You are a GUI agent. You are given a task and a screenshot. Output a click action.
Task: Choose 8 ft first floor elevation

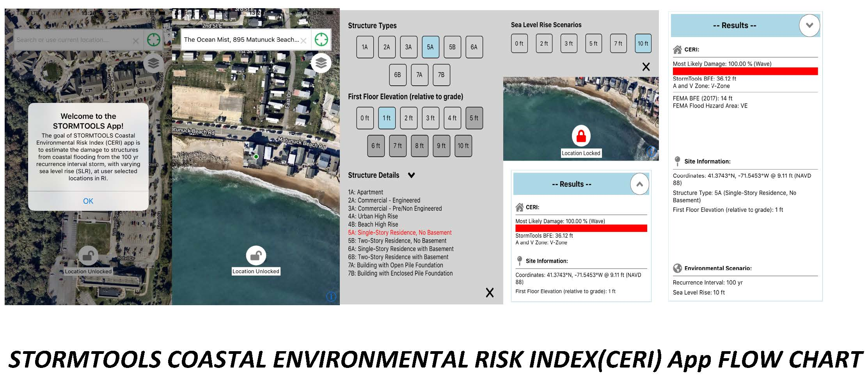pos(419,146)
